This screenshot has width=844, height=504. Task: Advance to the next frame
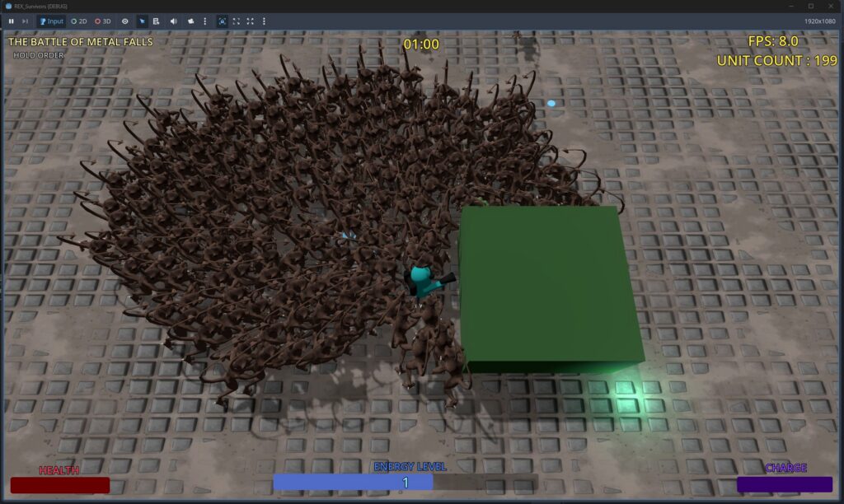pyautogui.click(x=25, y=21)
